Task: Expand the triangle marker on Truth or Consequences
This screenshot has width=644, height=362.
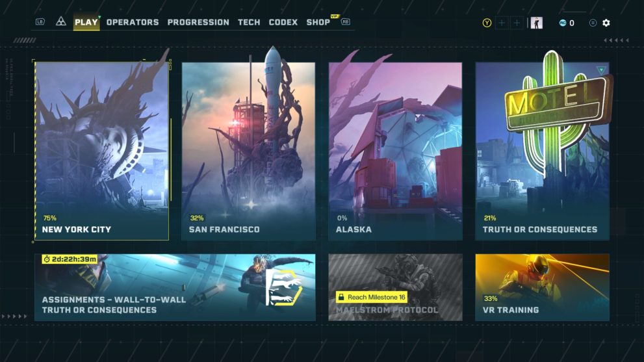Action: pos(601,70)
